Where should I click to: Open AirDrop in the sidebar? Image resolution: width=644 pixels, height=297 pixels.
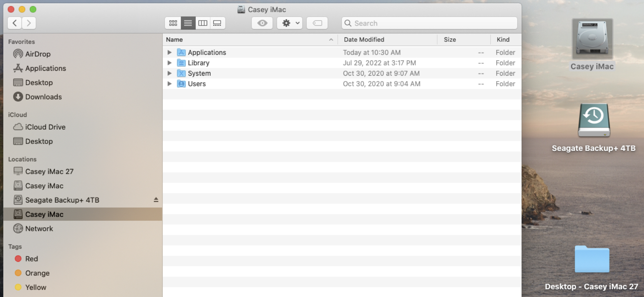38,54
